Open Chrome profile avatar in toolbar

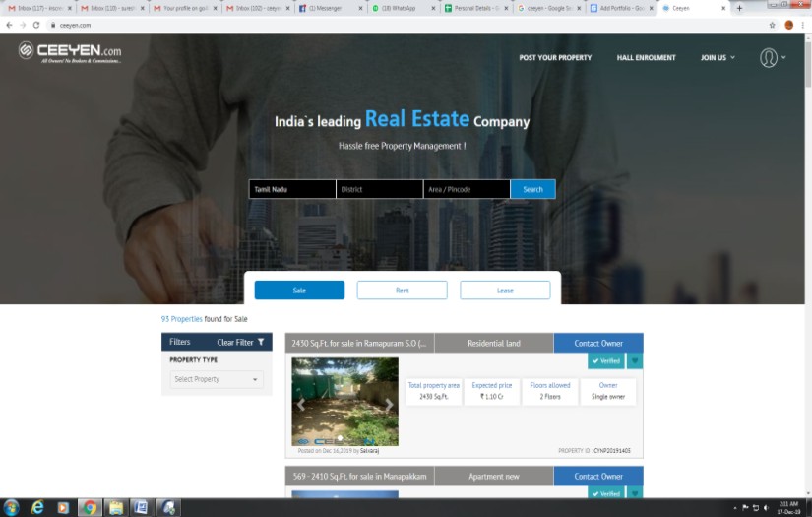tap(788, 25)
